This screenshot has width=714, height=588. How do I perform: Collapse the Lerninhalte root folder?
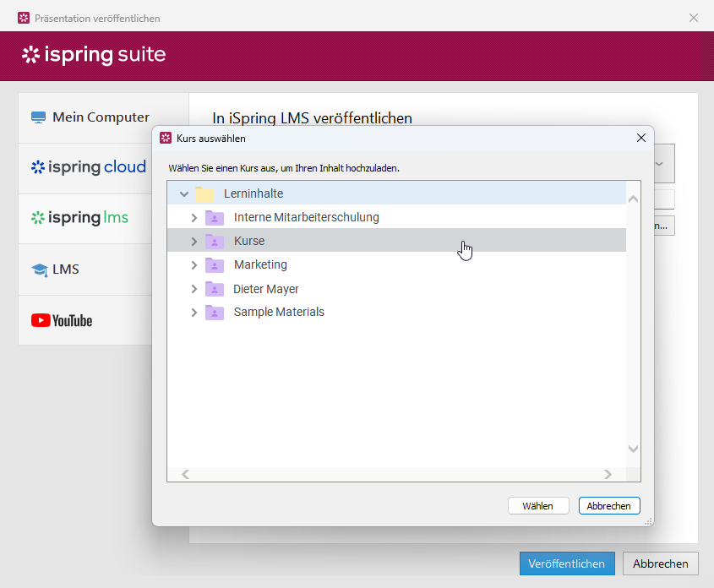click(184, 193)
